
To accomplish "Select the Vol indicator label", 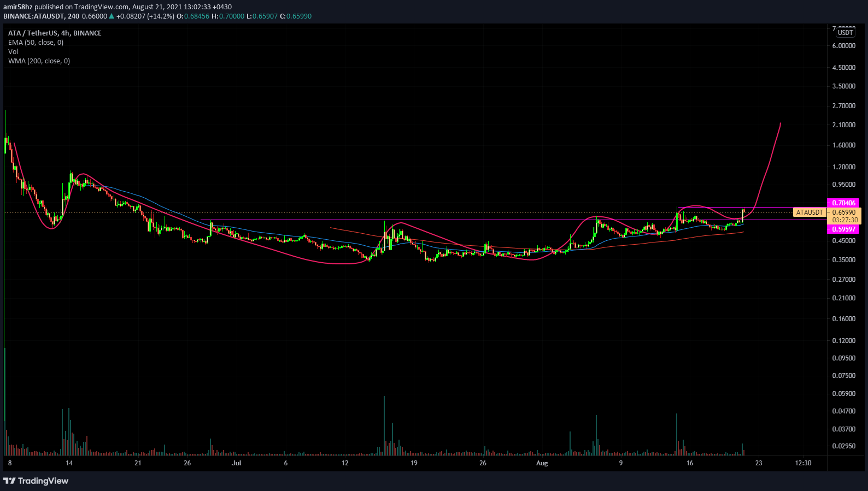I will 13,52.
